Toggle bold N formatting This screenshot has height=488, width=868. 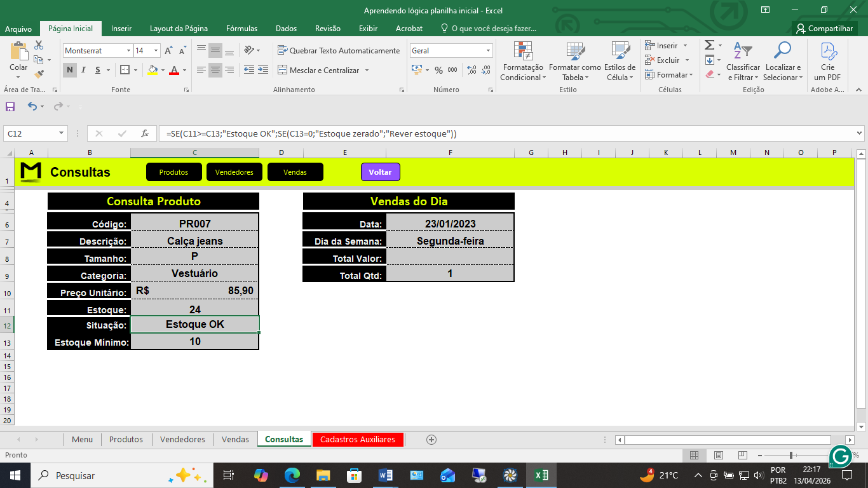coord(69,70)
